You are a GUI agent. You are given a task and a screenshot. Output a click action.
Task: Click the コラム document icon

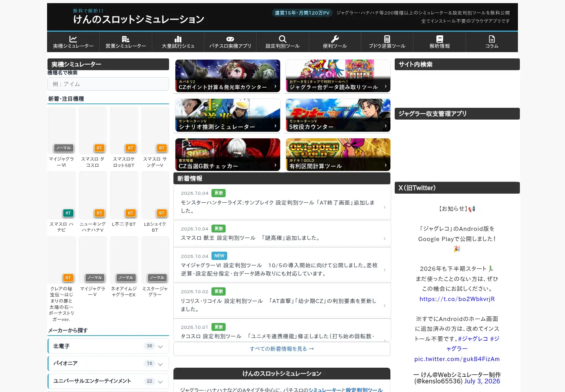pyautogui.click(x=492, y=39)
